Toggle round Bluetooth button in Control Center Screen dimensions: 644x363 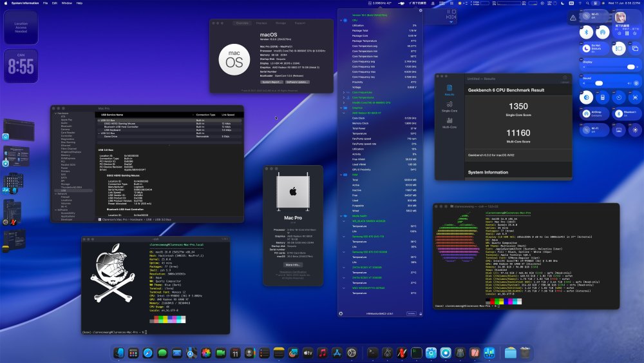[x=587, y=32]
